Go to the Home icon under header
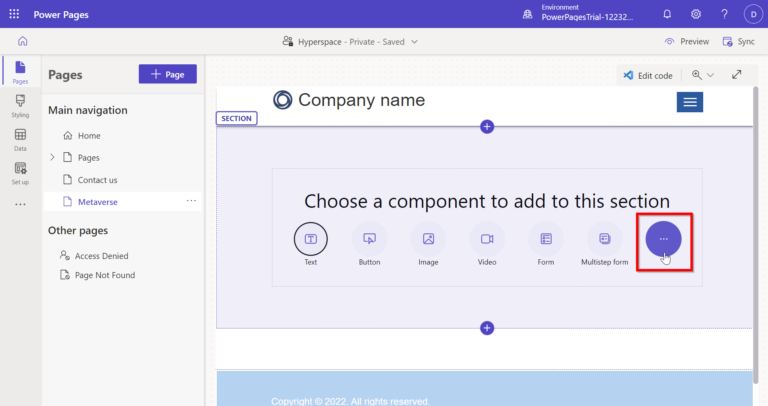 pyautogui.click(x=23, y=41)
